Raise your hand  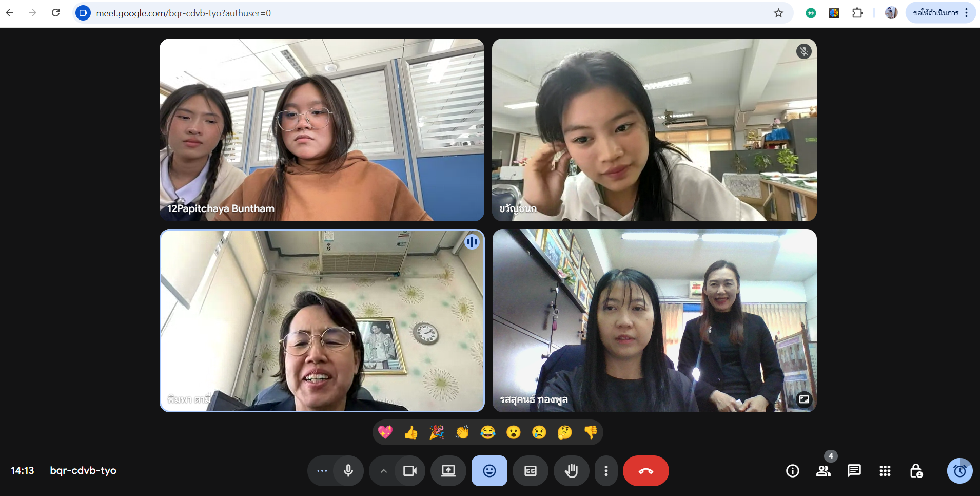coord(572,471)
